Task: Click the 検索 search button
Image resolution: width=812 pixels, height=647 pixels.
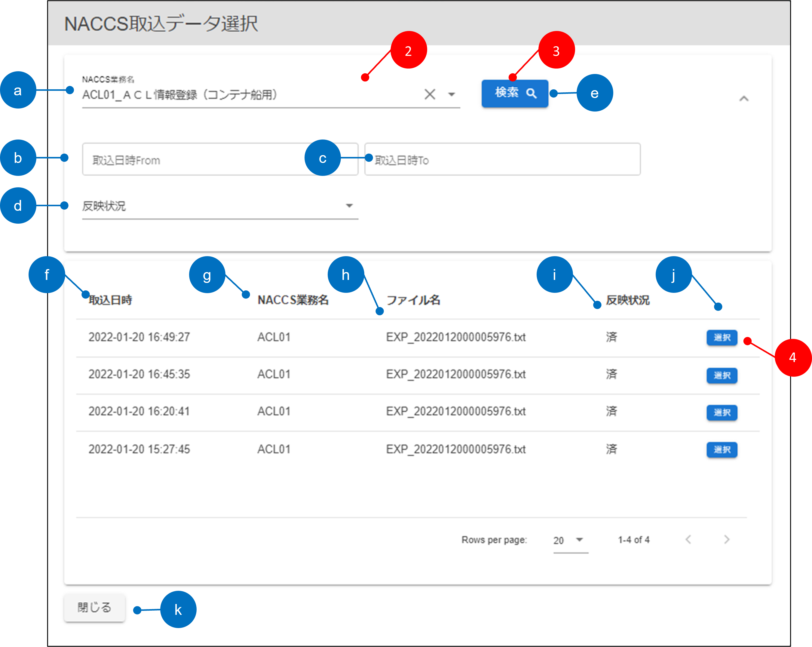Action: [514, 94]
